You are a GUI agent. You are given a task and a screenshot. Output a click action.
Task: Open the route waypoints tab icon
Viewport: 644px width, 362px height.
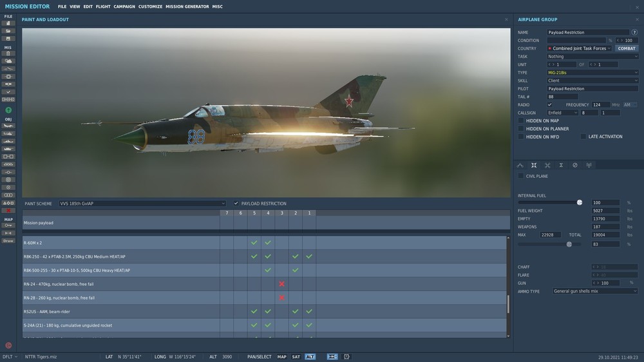[x=520, y=165]
